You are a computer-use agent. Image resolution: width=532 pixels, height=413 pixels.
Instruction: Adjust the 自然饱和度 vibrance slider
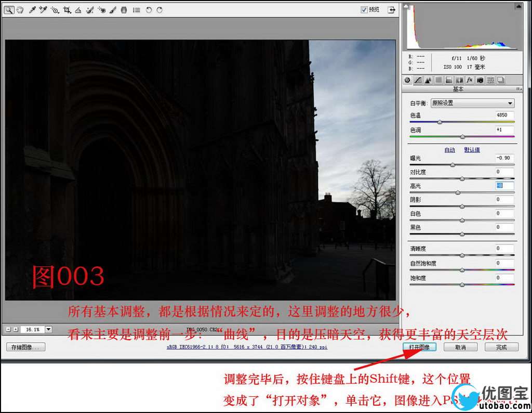(462, 270)
